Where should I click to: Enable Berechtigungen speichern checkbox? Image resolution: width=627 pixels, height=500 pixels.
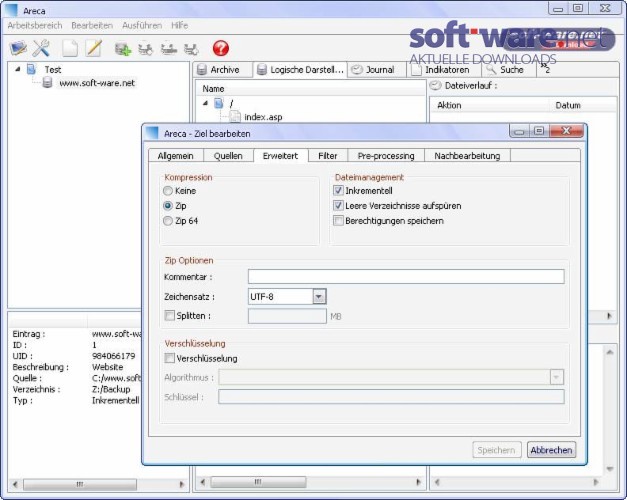pos(338,221)
